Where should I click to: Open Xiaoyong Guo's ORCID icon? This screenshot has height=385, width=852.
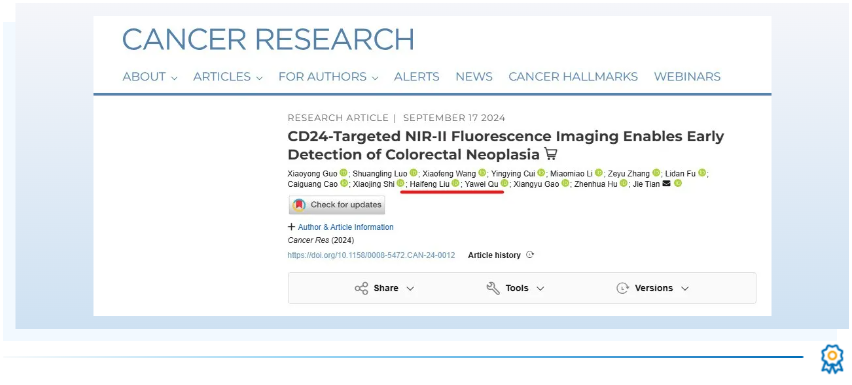click(x=343, y=173)
